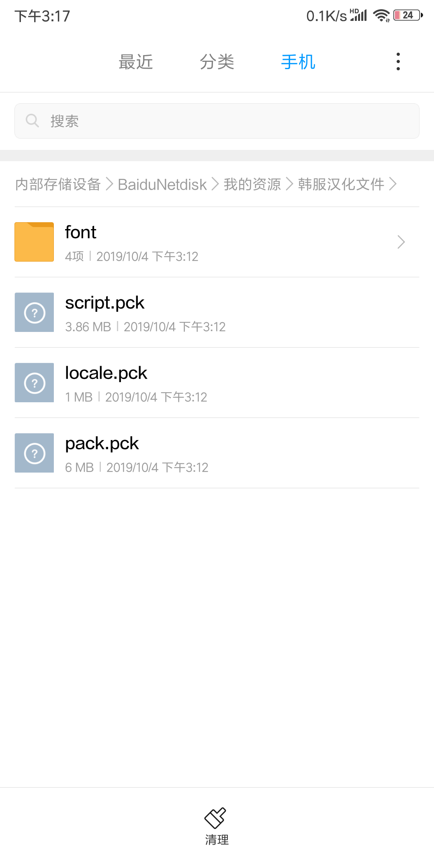Tap the script.pck unknown file icon
The width and height of the screenshot is (434, 868).
(34, 312)
